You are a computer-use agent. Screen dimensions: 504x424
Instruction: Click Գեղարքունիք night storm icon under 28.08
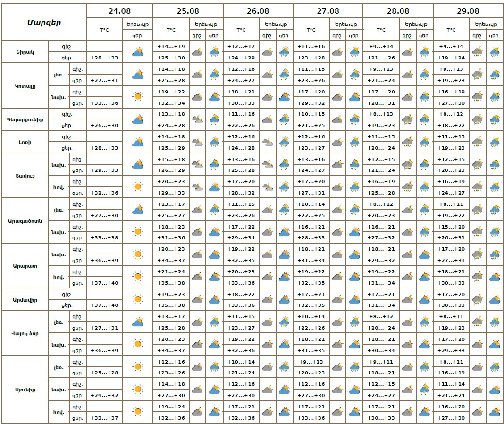[408, 119]
